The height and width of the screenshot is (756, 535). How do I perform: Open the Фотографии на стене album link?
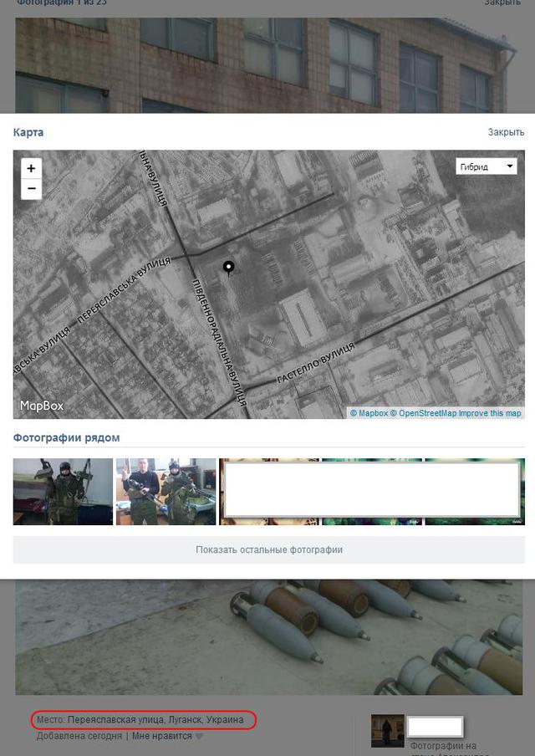[443, 745]
